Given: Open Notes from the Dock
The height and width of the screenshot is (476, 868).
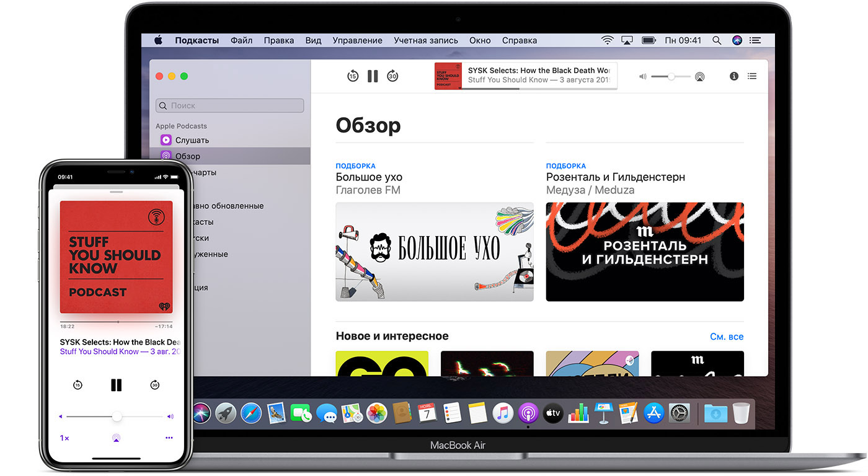Looking at the screenshot, I should click(x=477, y=412).
